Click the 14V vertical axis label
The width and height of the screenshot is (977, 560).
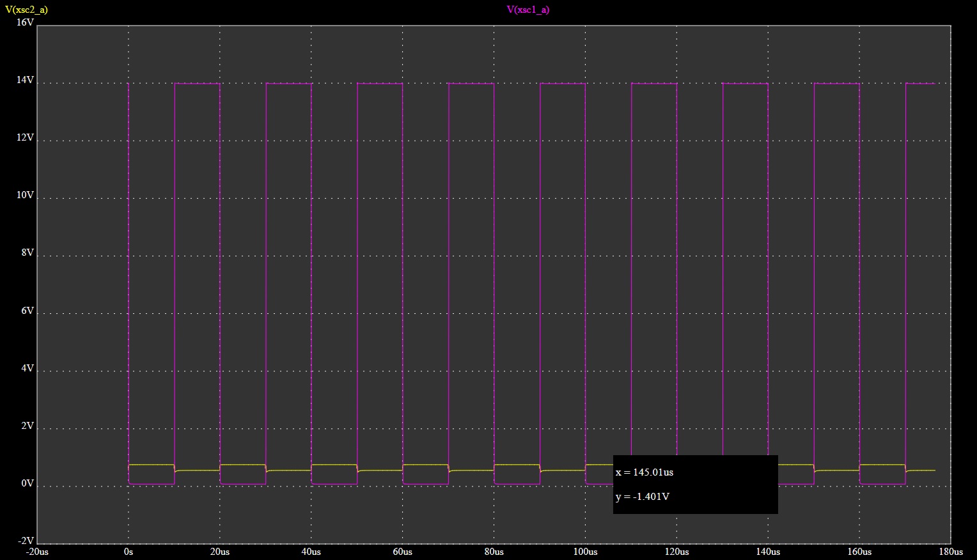click(25, 80)
